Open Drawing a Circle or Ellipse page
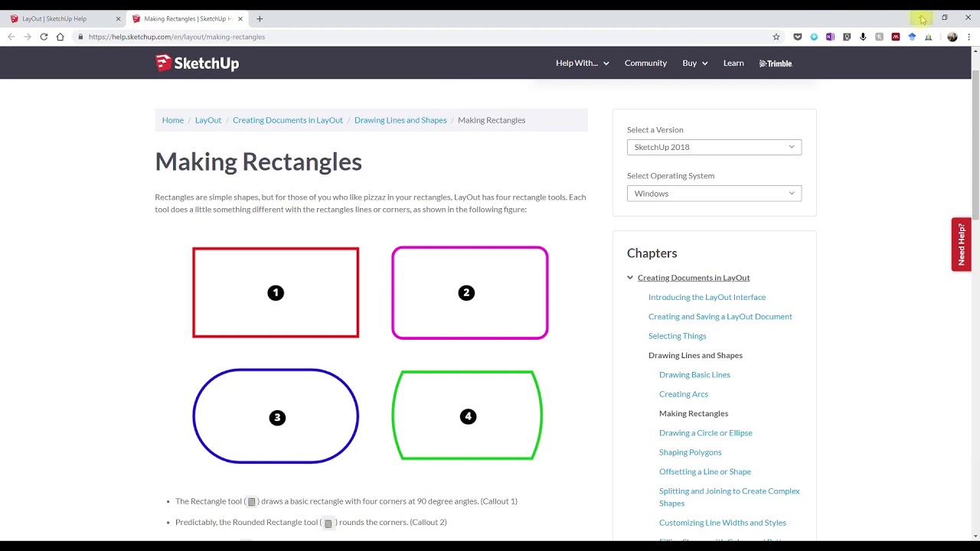 coord(705,432)
